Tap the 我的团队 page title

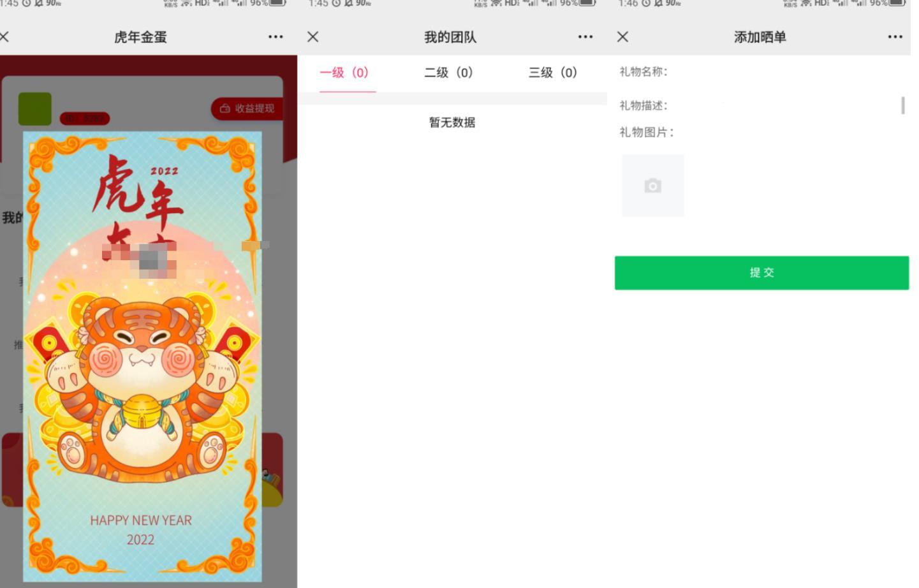coord(450,37)
